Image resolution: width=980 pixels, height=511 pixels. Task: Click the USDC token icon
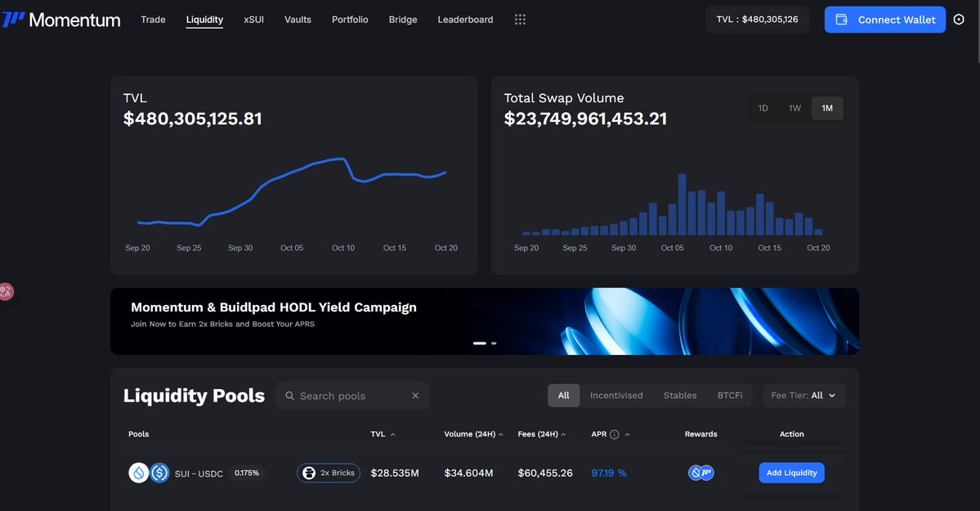click(x=159, y=473)
